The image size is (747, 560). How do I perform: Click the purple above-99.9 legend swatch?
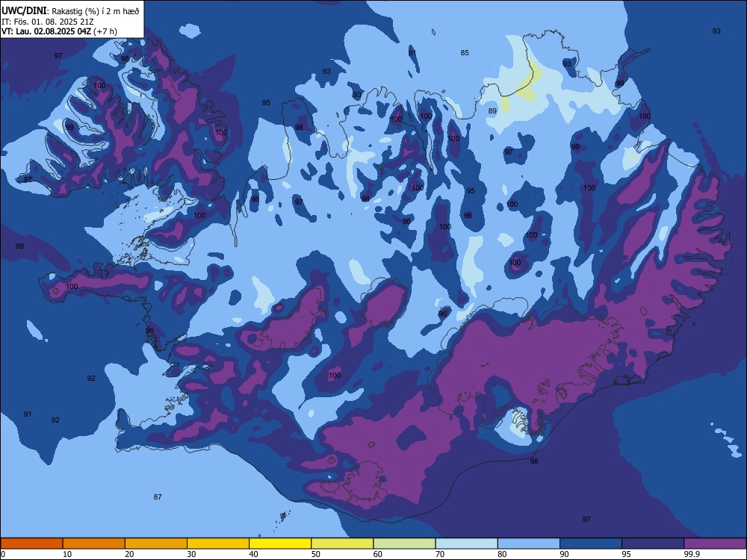715,544
